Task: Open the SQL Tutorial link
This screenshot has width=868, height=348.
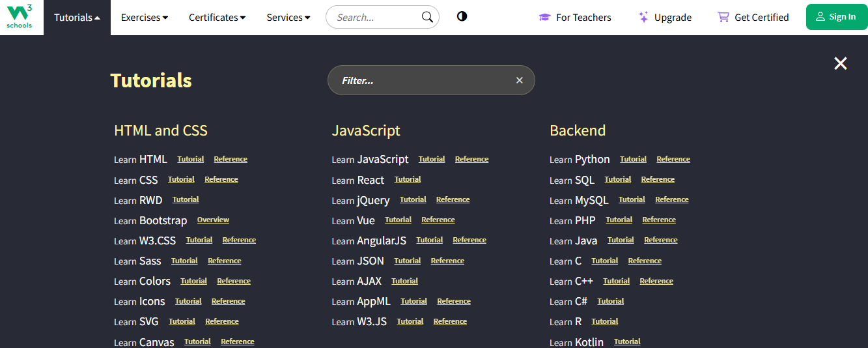Action: pos(618,179)
